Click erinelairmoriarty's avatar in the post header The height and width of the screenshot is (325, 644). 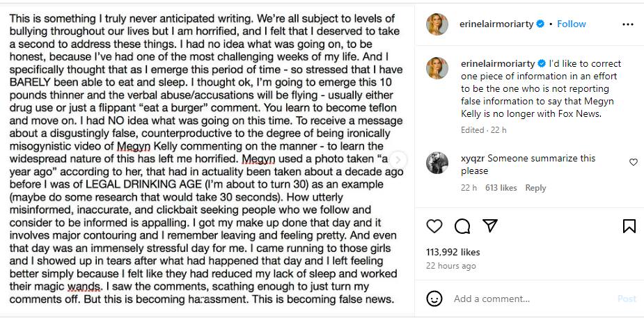click(x=437, y=24)
